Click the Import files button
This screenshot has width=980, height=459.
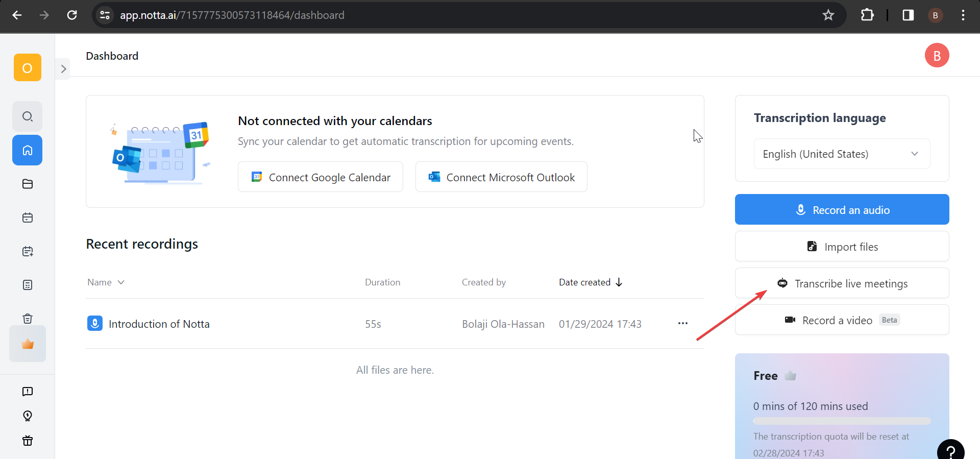point(842,246)
